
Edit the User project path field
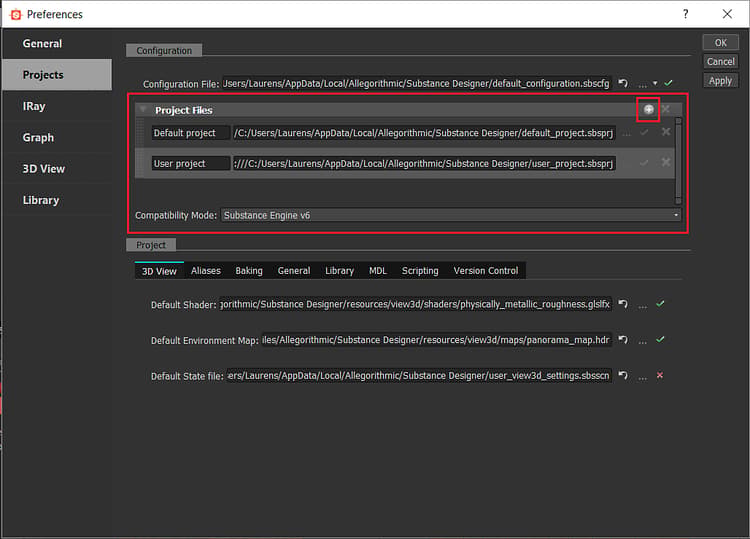(x=424, y=164)
